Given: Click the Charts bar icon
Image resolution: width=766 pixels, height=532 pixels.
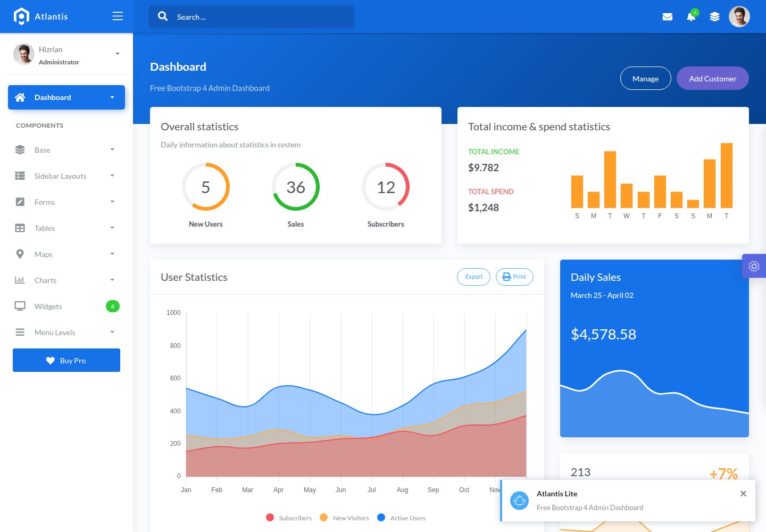Looking at the screenshot, I should click(20, 280).
